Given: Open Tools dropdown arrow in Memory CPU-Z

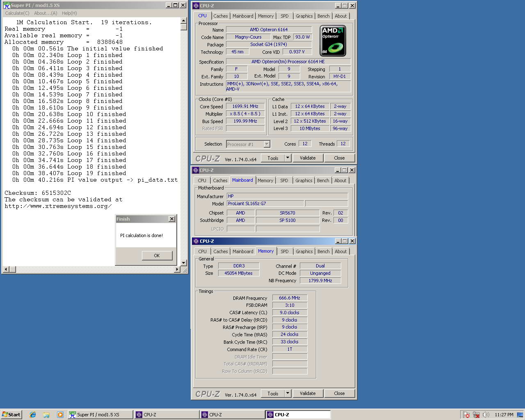Looking at the screenshot, I should point(288,393).
